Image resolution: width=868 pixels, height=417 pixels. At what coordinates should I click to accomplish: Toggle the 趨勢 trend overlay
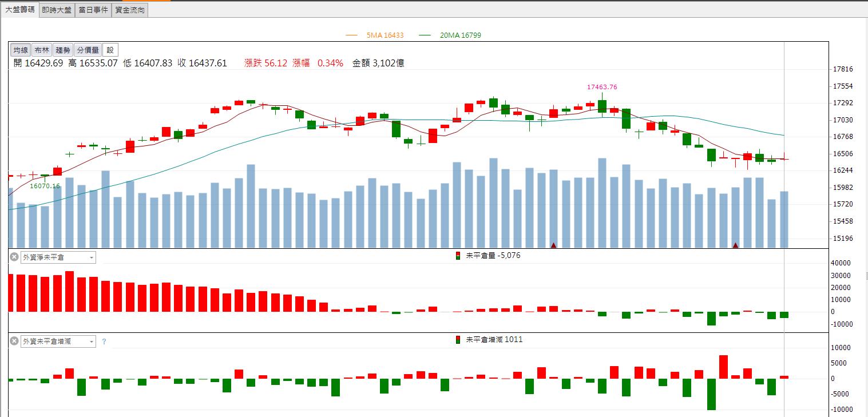coord(63,50)
